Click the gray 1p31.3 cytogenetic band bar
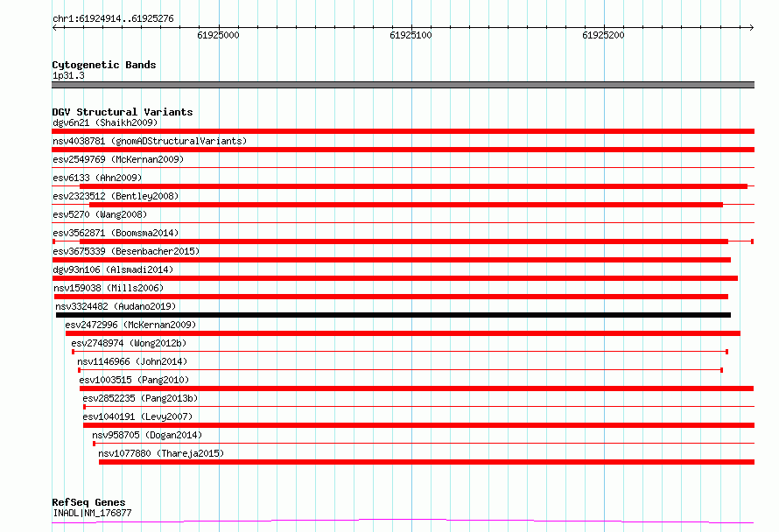Viewport: 779px width, 532px height. click(403, 85)
